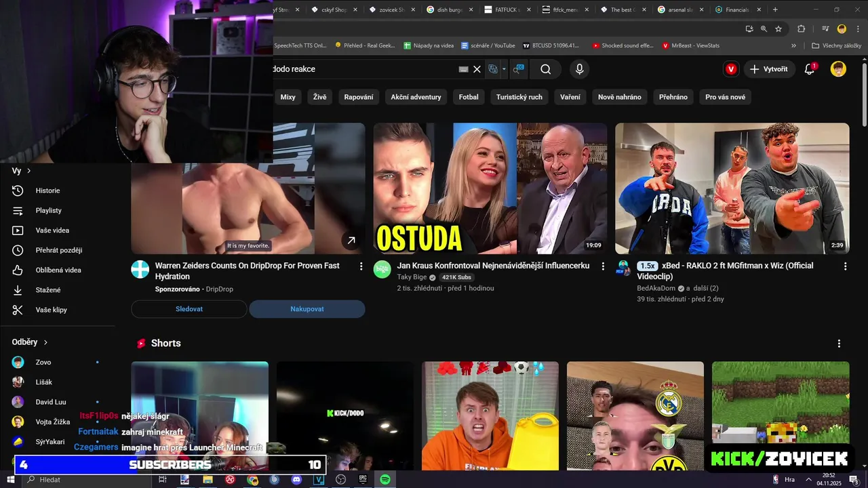868x488 pixels.
Task: Play the xBed RAKLO 2 thumbnail
Action: 732,188
